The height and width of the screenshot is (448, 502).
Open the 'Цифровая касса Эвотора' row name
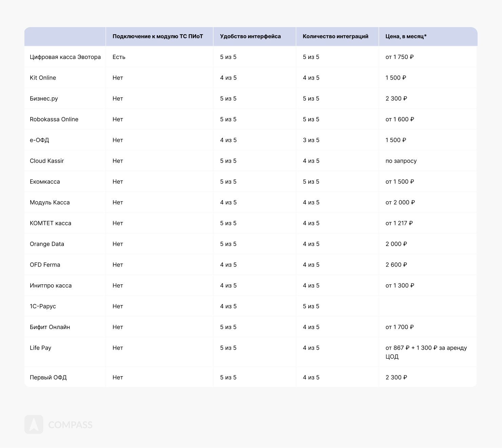pyautogui.click(x=65, y=57)
